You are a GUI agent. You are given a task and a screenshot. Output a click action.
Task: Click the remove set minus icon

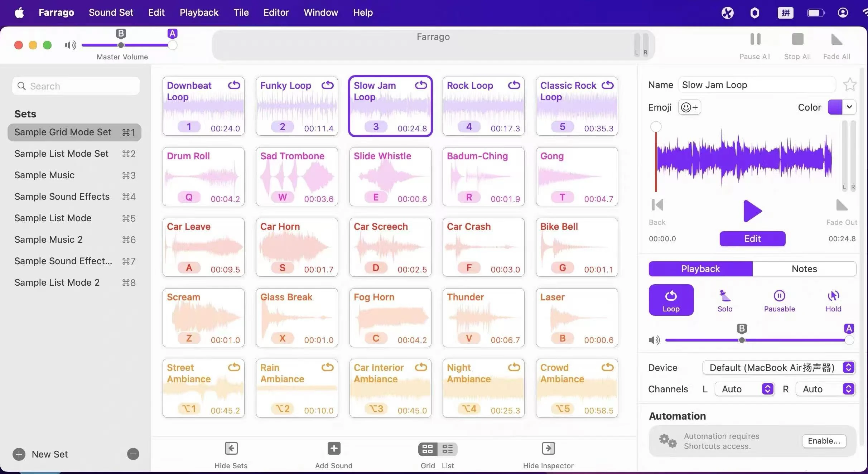click(x=133, y=454)
